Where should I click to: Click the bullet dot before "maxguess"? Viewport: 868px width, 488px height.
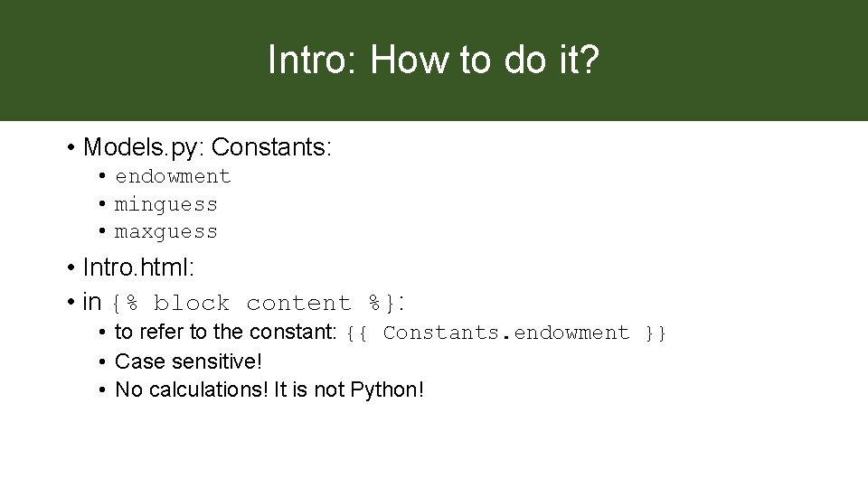pyautogui.click(x=105, y=232)
